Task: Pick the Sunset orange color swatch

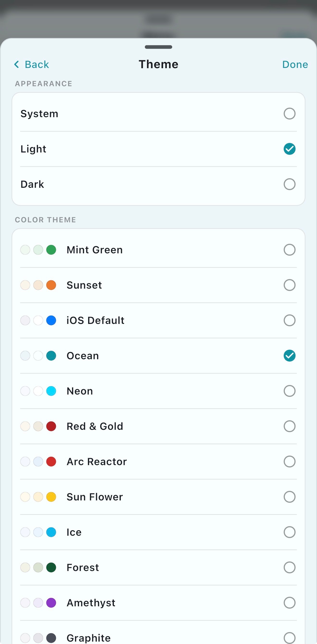Action: pos(51,285)
